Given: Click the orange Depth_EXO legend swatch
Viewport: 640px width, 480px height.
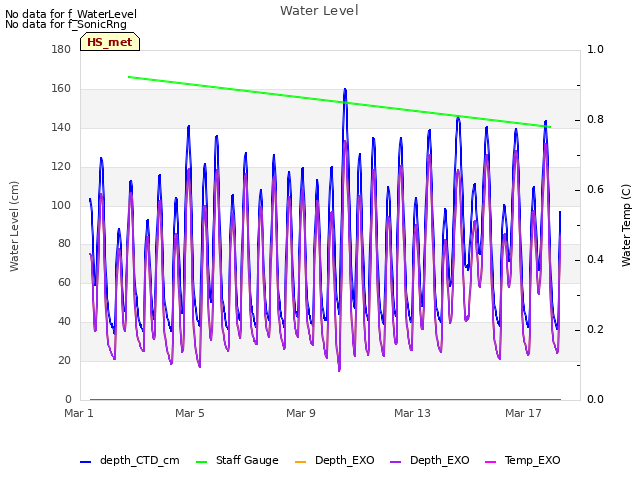Looking at the screenshot, I should click(x=300, y=462).
